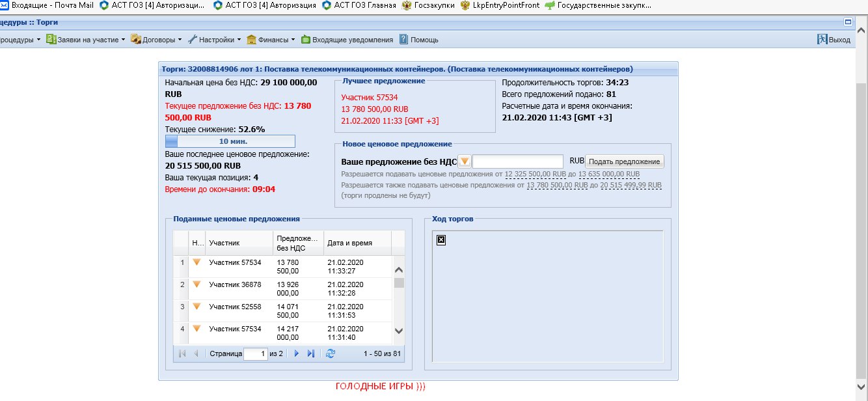Open the Госзакупки bookmark

428,6
